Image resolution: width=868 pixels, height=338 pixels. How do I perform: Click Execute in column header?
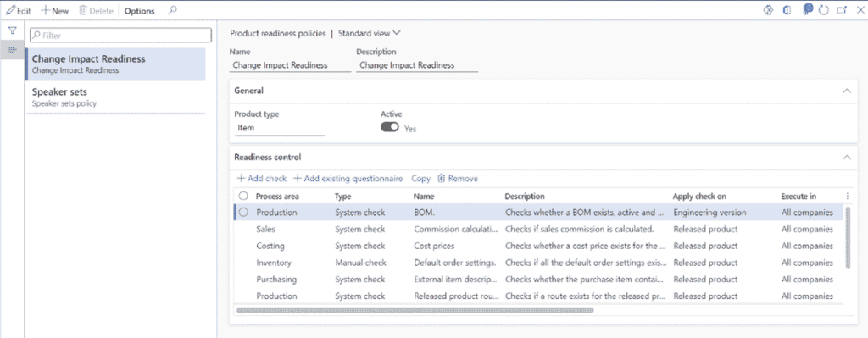tap(798, 197)
